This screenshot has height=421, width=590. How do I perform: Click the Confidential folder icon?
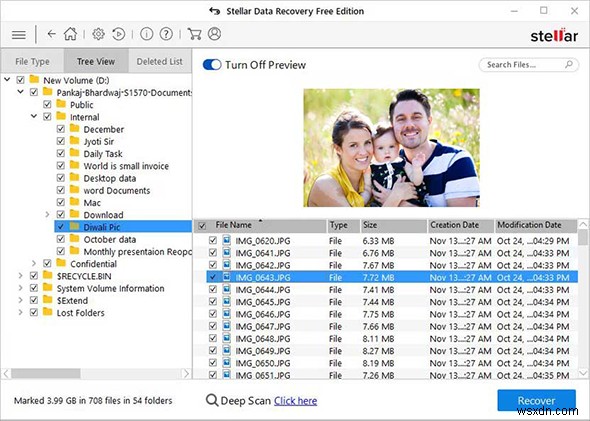tap(61, 263)
